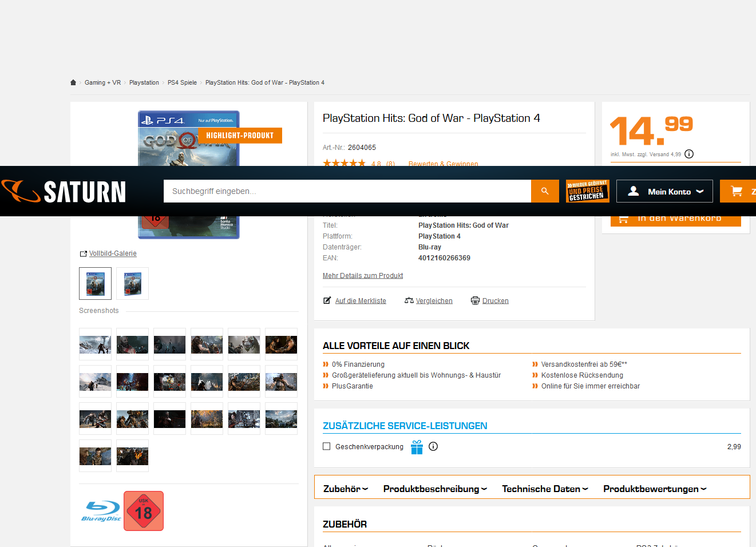Go to Produktbewertungen tab
The width and height of the screenshot is (756, 547).
[x=655, y=489]
